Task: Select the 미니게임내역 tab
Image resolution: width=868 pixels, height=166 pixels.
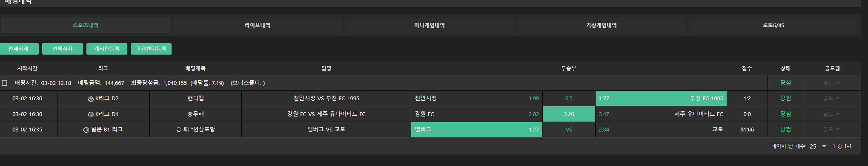Action: click(430, 25)
